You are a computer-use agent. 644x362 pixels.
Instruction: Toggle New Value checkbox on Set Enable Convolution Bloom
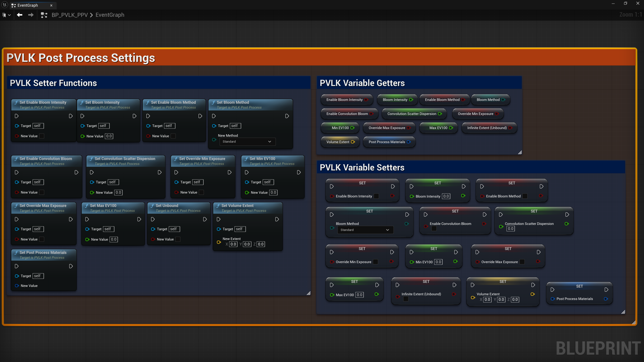42,192
